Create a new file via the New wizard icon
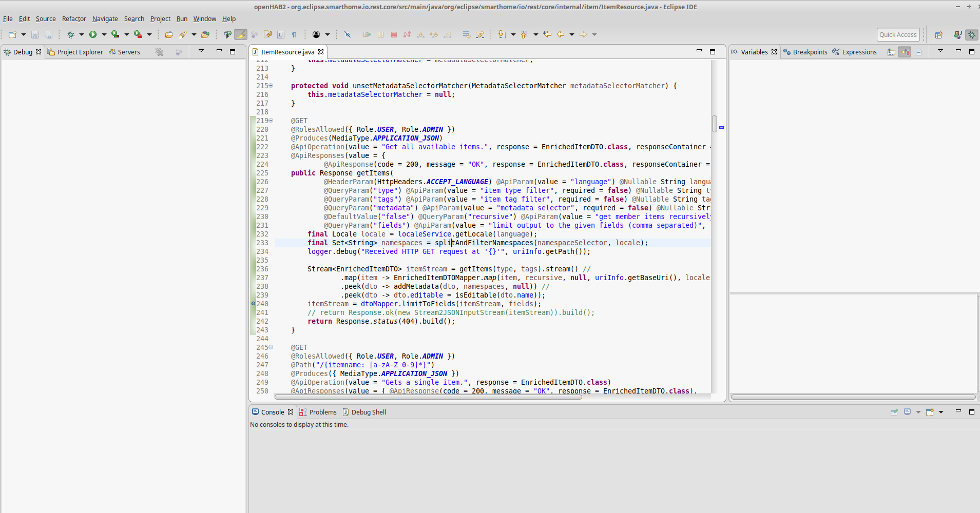 (x=12, y=34)
